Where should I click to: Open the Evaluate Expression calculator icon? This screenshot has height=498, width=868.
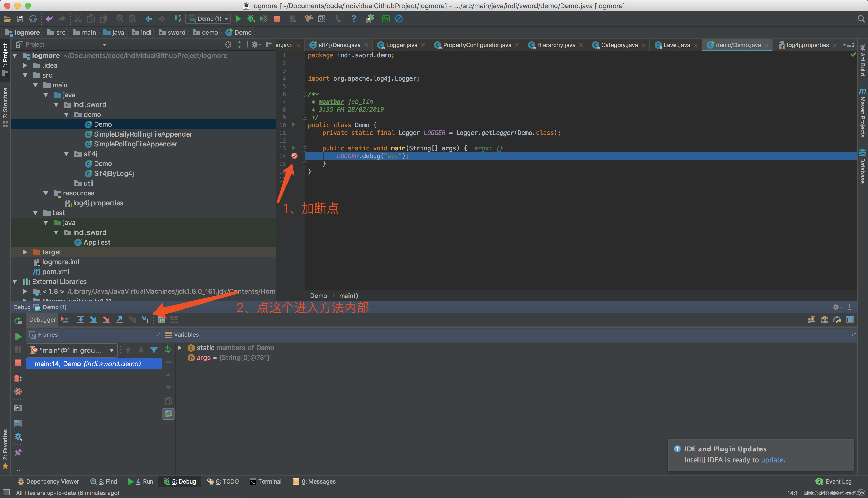(161, 320)
